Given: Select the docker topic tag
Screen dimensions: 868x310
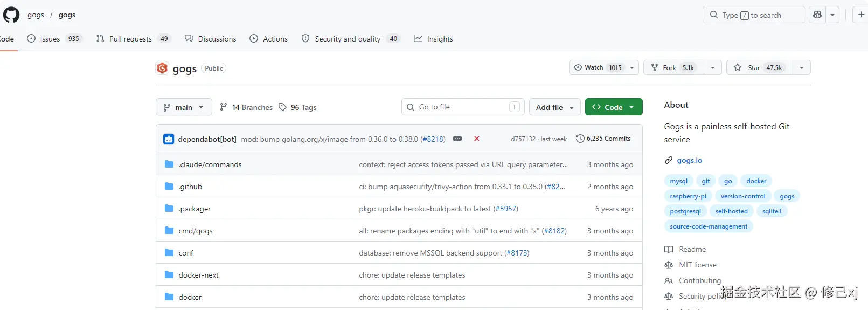Looking at the screenshot, I should click(x=756, y=181).
